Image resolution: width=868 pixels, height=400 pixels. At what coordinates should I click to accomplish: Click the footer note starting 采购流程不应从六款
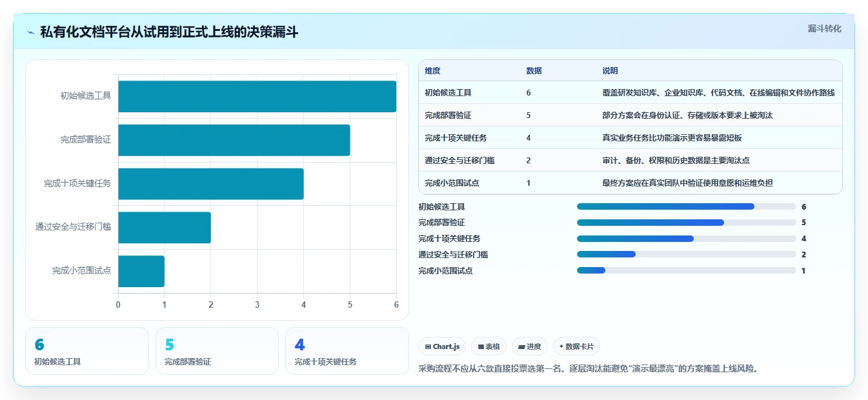[588, 369]
